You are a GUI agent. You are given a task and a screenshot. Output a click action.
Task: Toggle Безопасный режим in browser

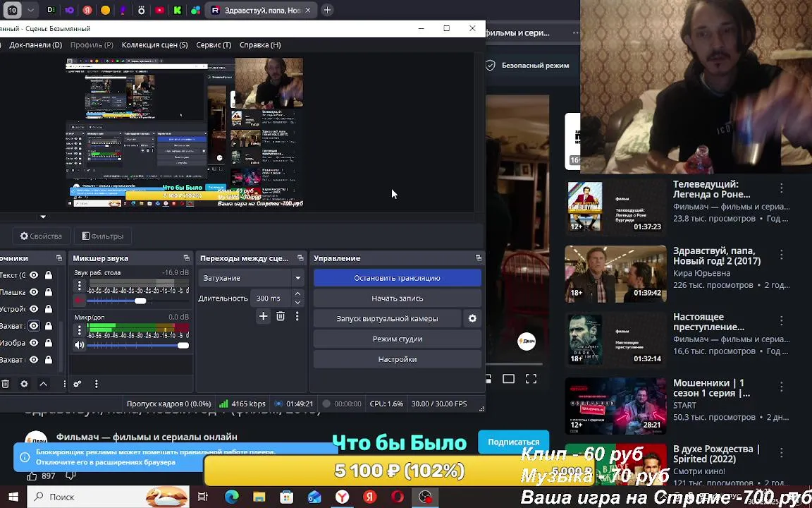click(x=527, y=66)
